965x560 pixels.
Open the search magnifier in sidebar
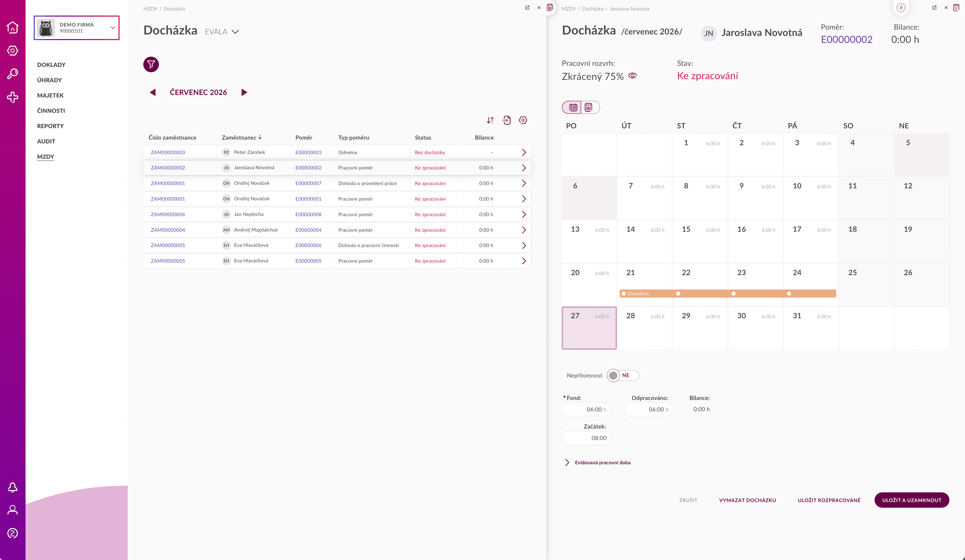13,74
